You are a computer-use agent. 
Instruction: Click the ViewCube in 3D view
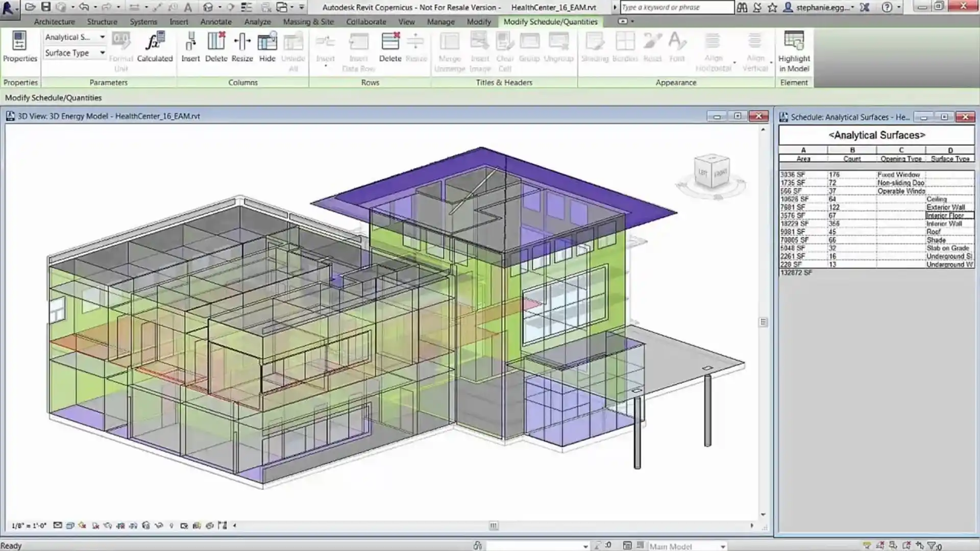712,172
